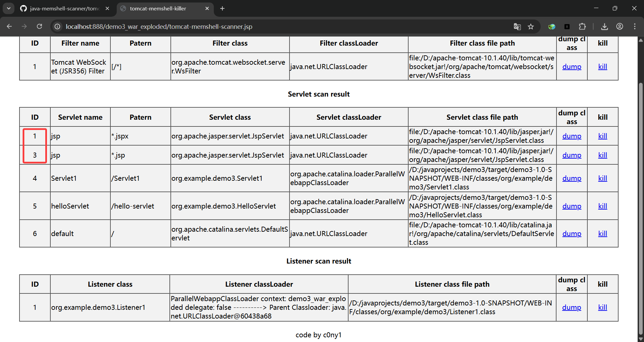View site information icon in address bar
644x342 pixels.
[x=58, y=26]
